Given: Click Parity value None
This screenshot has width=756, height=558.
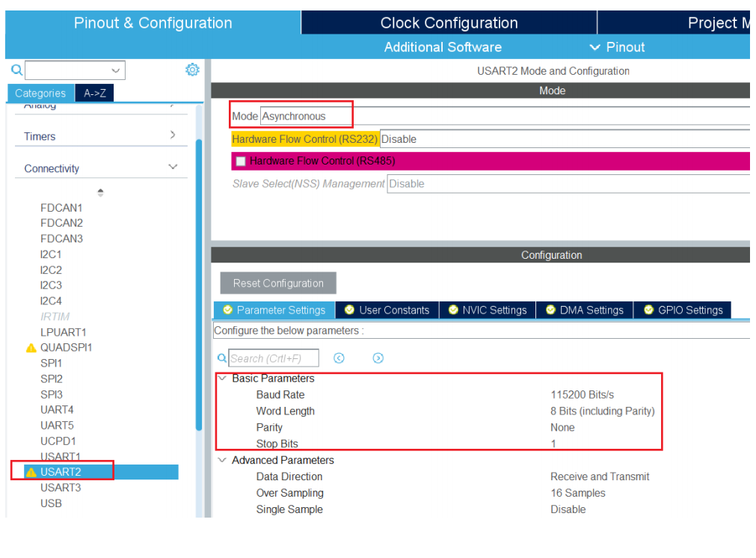Looking at the screenshot, I should [x=562, y=428].
